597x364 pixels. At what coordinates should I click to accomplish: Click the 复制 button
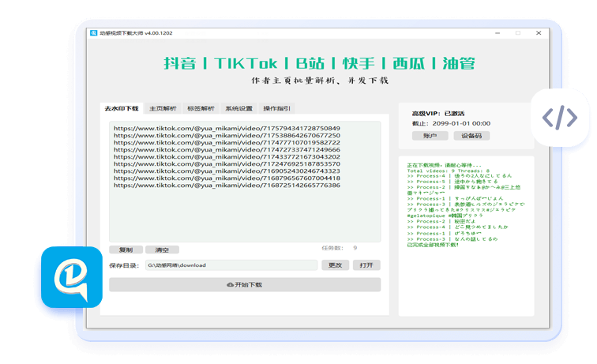click(x=126, y=250)
